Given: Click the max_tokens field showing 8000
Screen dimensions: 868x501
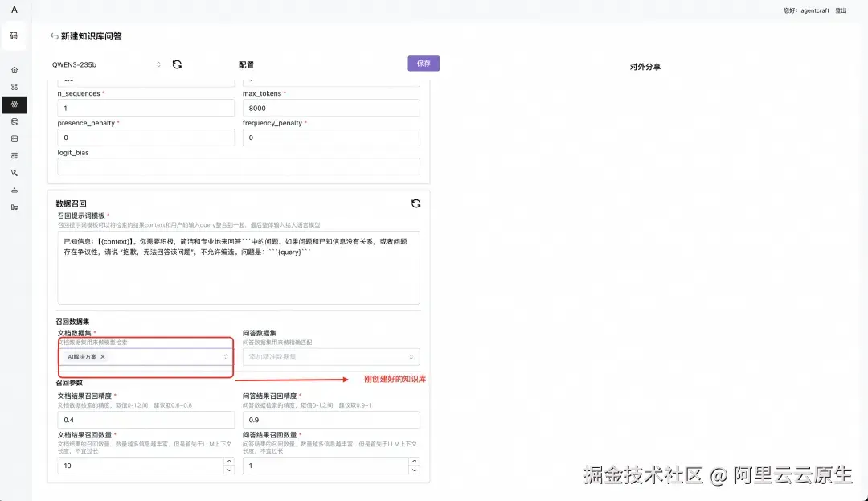Looking at the screenshot, I should pos(331,108).
